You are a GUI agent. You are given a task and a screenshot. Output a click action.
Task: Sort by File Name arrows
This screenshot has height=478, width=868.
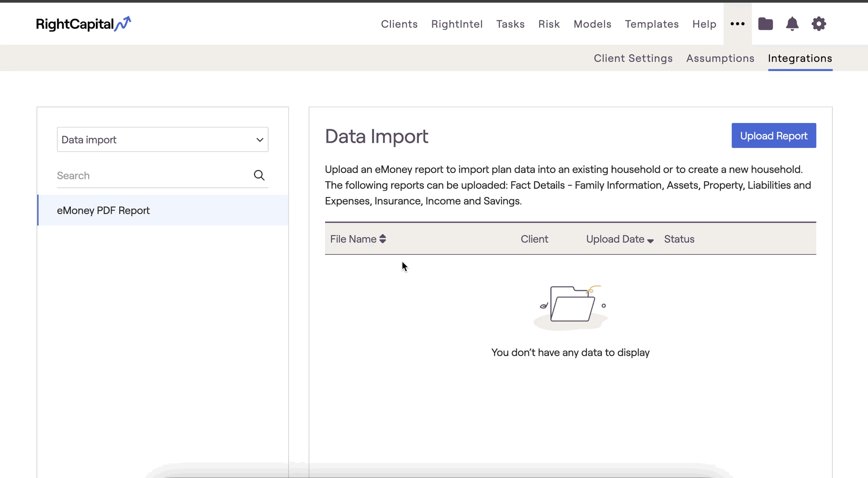tap(382, 239)
